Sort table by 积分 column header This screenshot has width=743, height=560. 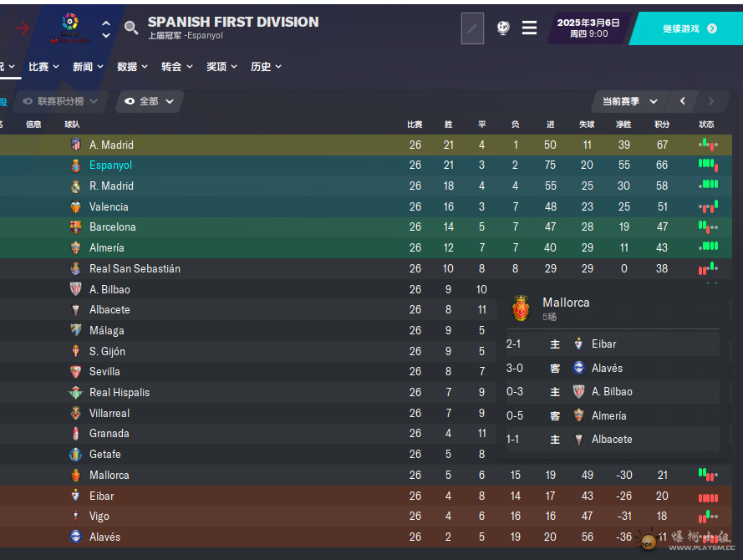(x=662, y=125)
